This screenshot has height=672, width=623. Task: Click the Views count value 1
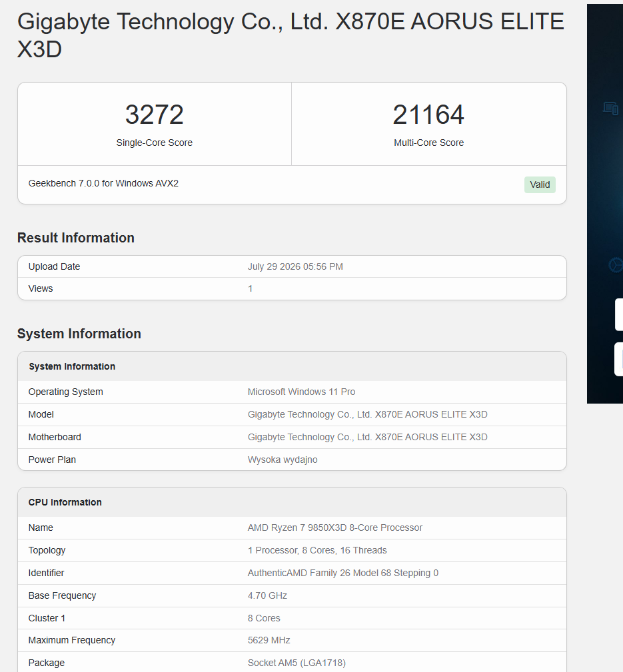click(x=250, y=288)
